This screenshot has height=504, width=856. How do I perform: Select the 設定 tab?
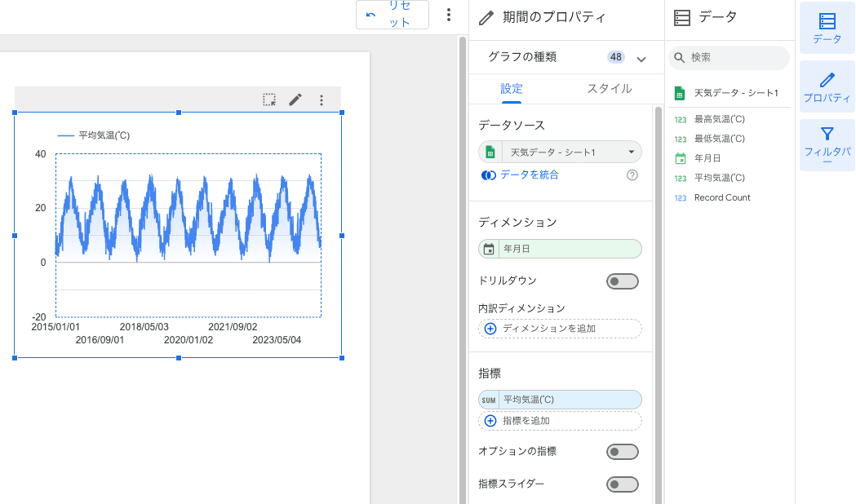tap(512, 89)
